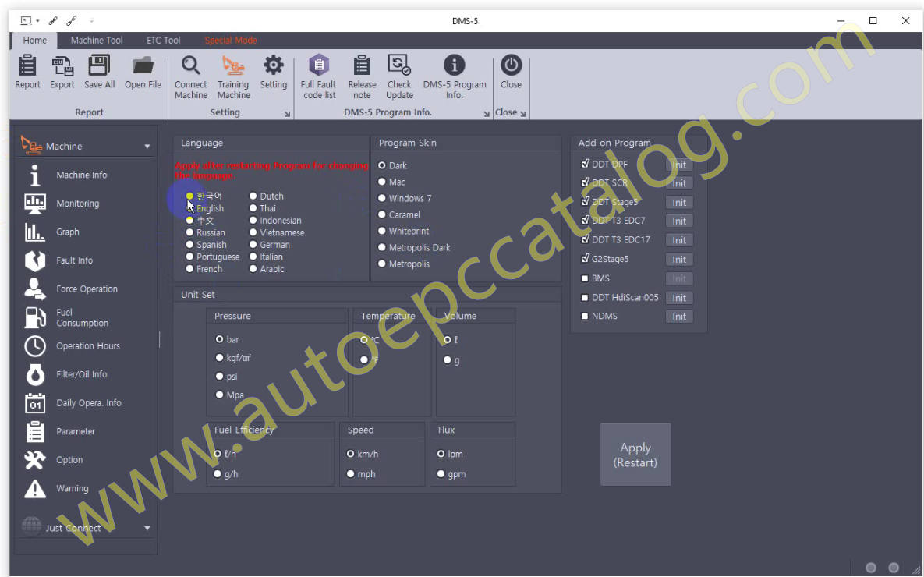Screen dimensions: 924x577
Task: Open Fuel Consumption in the sidebar
Action: tap(82, 317)
